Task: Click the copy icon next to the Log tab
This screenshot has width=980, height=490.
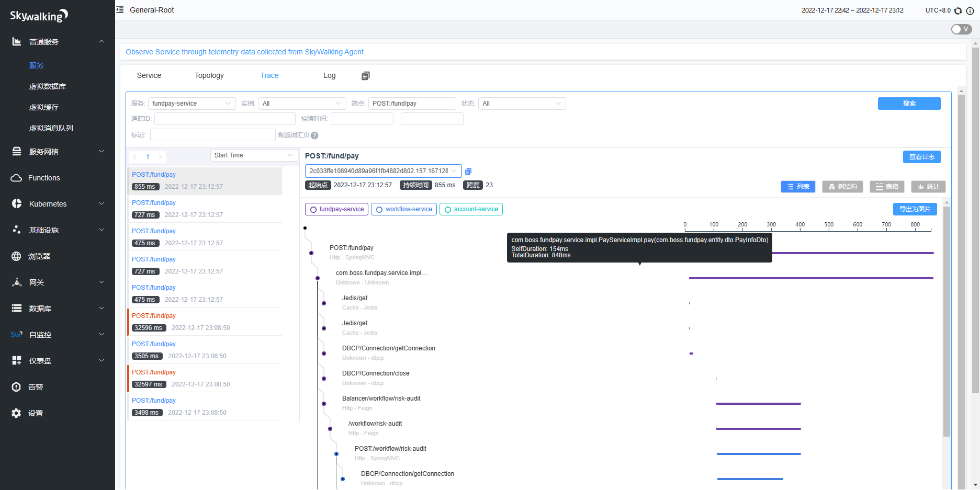Action: click(365, 76)
